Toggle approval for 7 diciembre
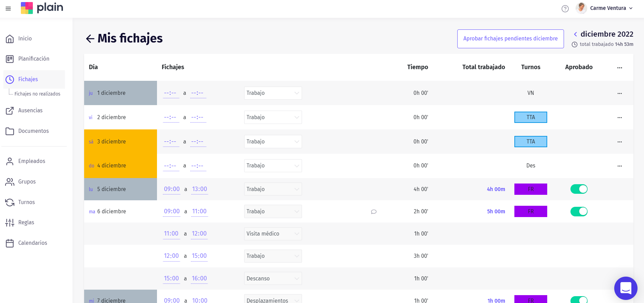644x303 pixels. [x=579, y=300]
